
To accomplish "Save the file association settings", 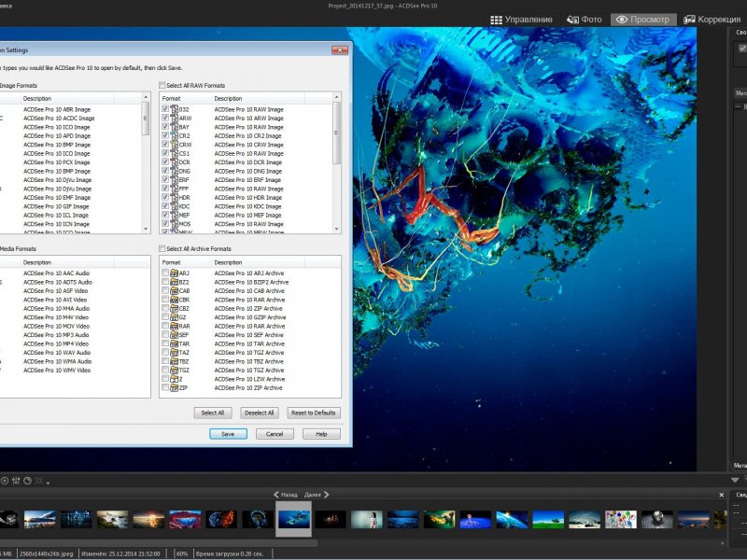I will (x=228, y=434).
